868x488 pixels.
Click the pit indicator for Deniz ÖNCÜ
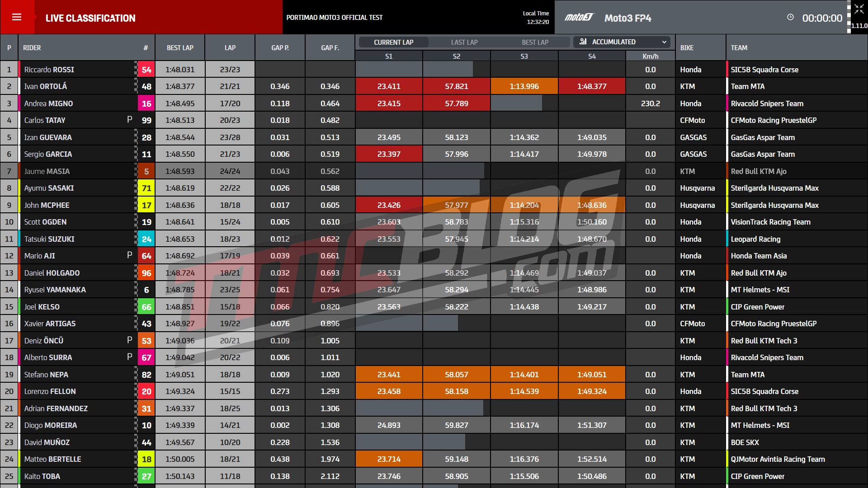click(130, 340)
